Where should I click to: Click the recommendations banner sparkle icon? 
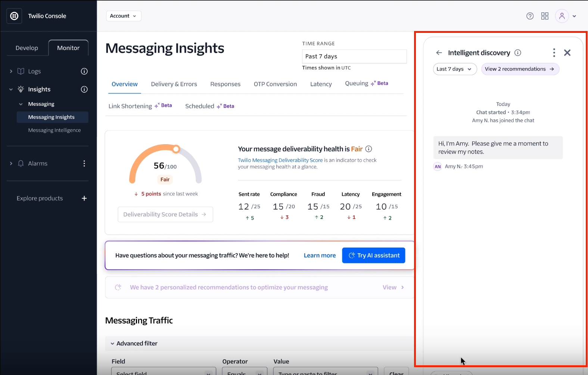118,287
